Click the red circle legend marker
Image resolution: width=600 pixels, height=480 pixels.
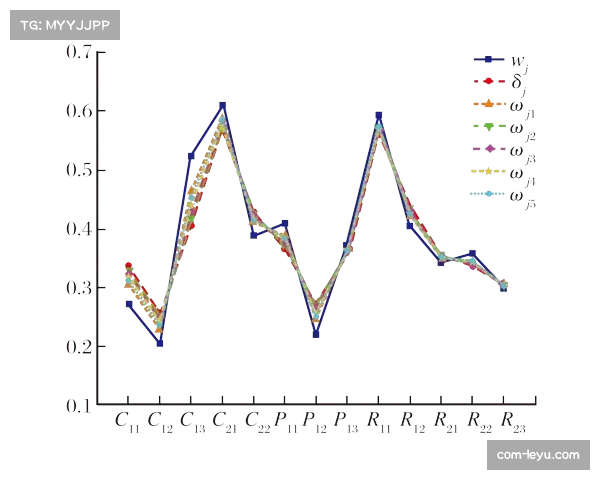click(x=488, y=80)
